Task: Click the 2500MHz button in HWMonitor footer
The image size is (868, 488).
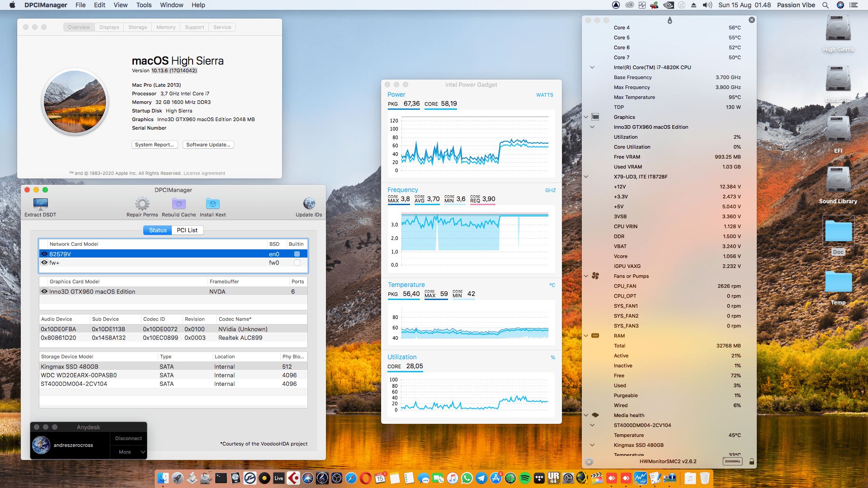Action: (x=732, y=461)
